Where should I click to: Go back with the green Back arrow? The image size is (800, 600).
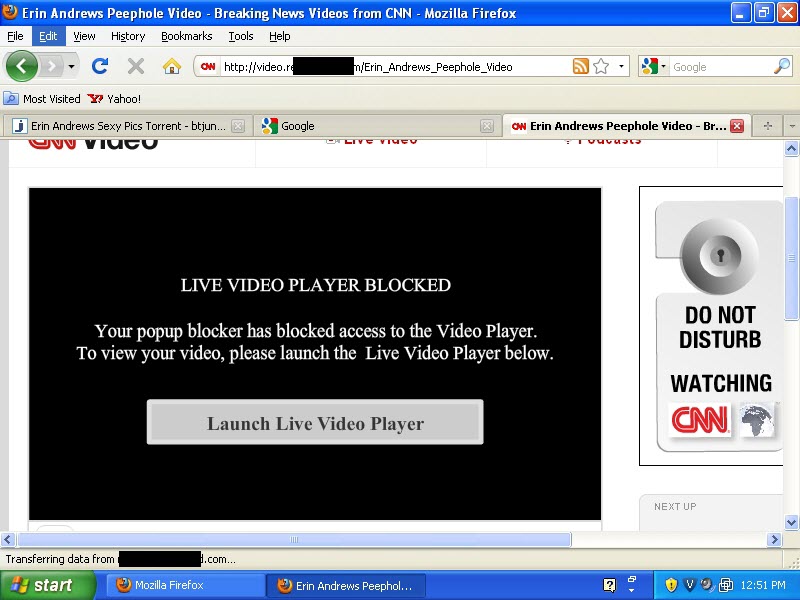(21, 66)
